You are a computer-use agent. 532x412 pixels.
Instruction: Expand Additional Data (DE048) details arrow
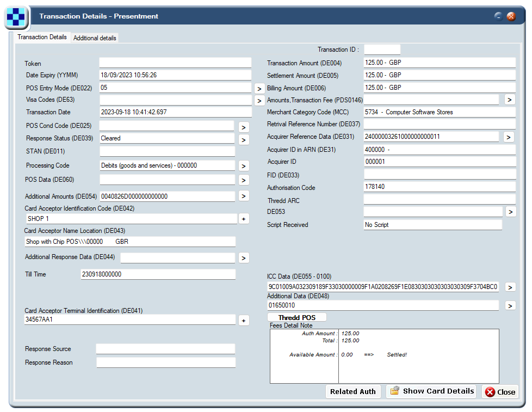[510, 306]
